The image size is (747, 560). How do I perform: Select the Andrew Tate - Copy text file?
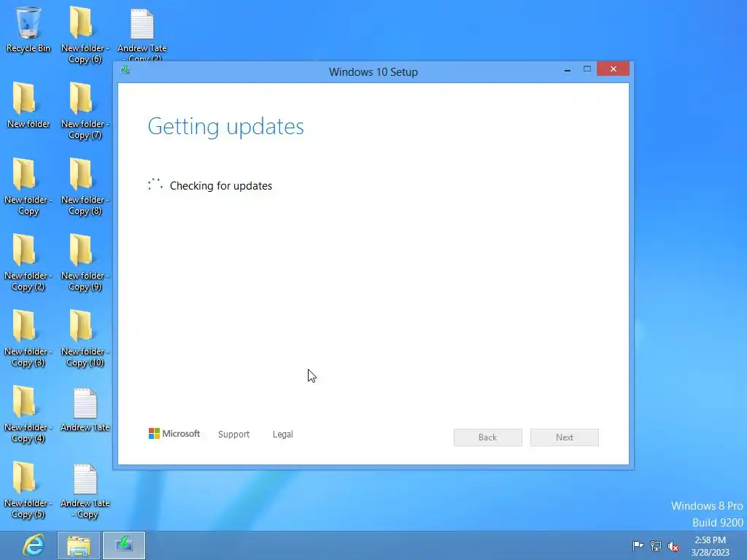point(85,491)
